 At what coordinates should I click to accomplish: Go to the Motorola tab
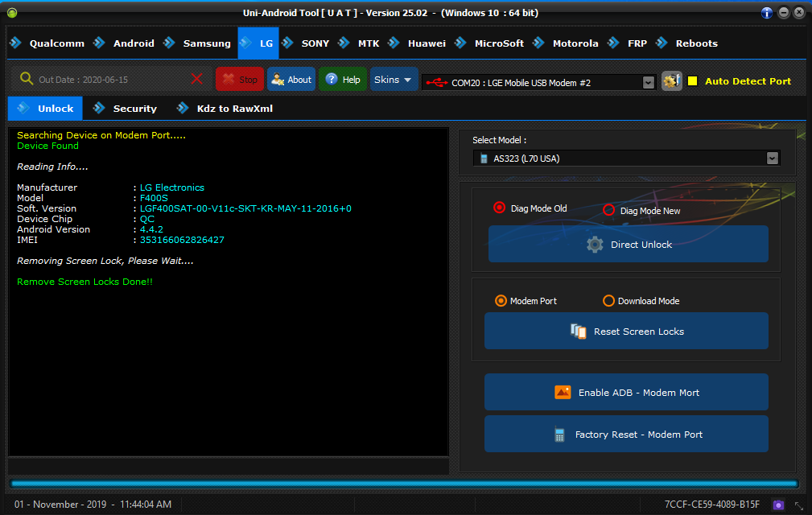pyautogui.click(x=566, y=43)
